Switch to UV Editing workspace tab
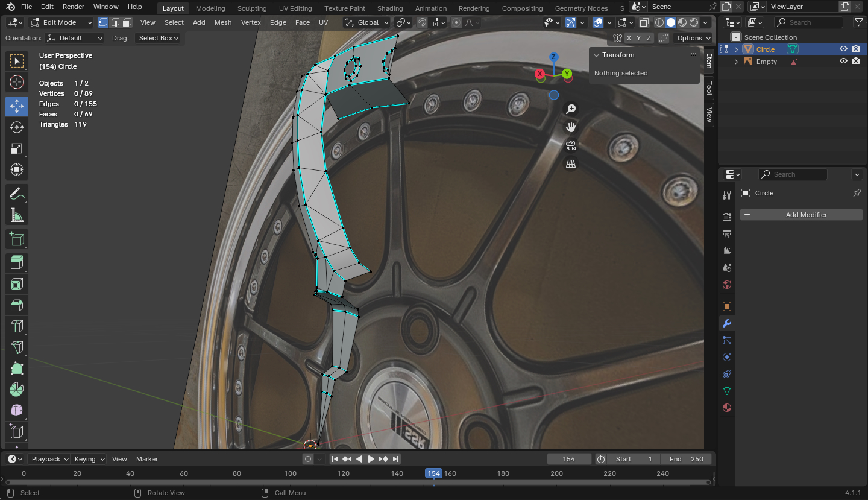This screenshot has height=500, width=868. [x=295, y=8]
